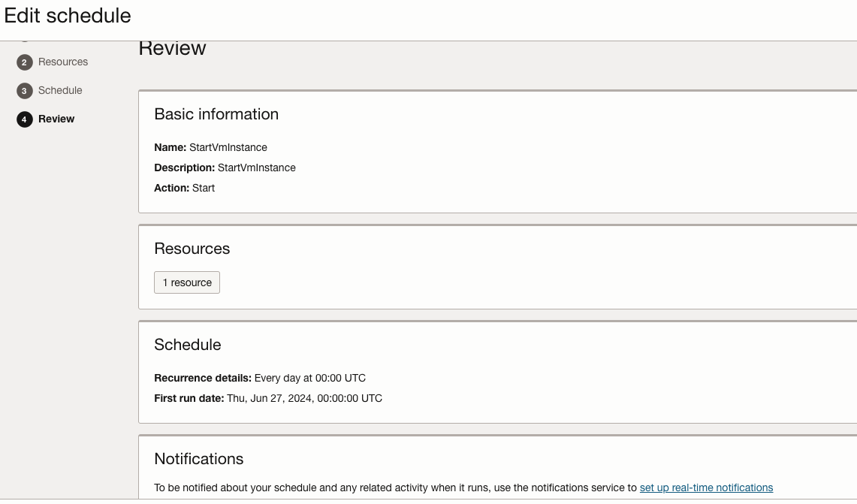Open the "1 resource" button
The image size is (857, 504).
tap(187, 282)
